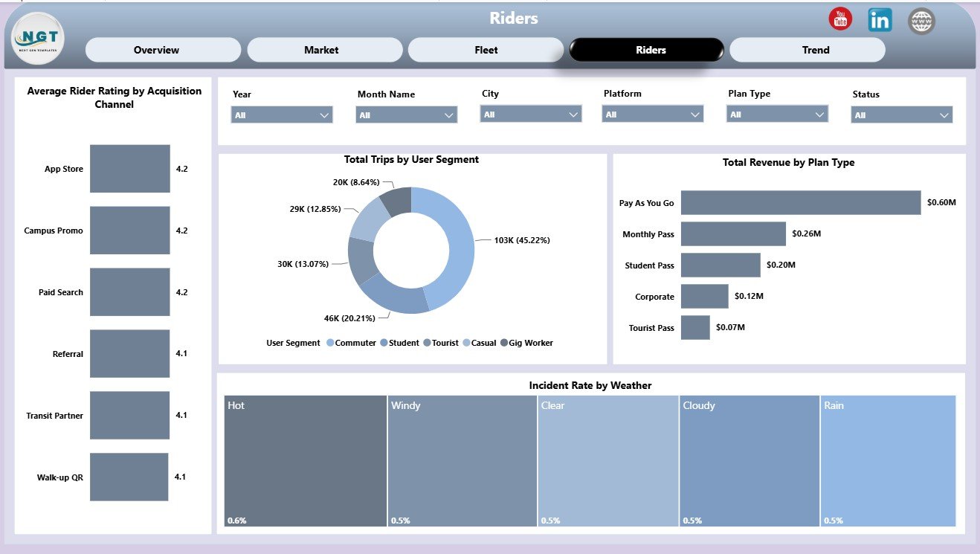Open the YouTube icon link
This screenshot has height=554, width=980.
coord(840,20)
